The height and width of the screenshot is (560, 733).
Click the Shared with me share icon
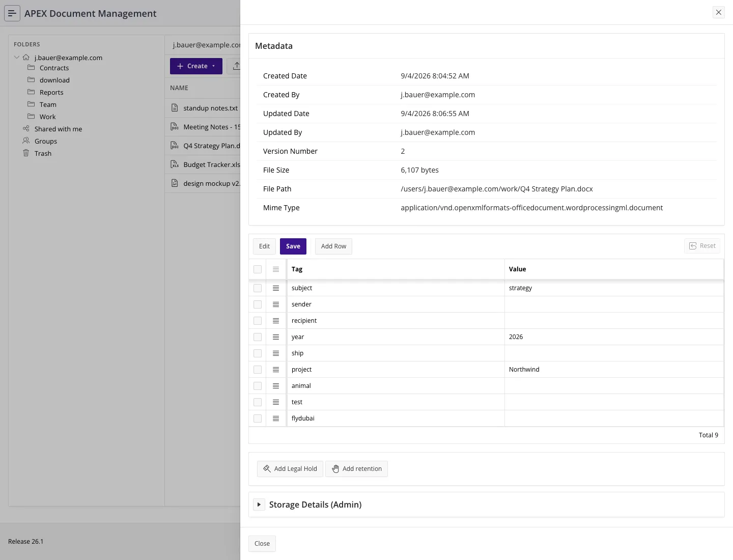pyautogui.click(x=26, y=129)
